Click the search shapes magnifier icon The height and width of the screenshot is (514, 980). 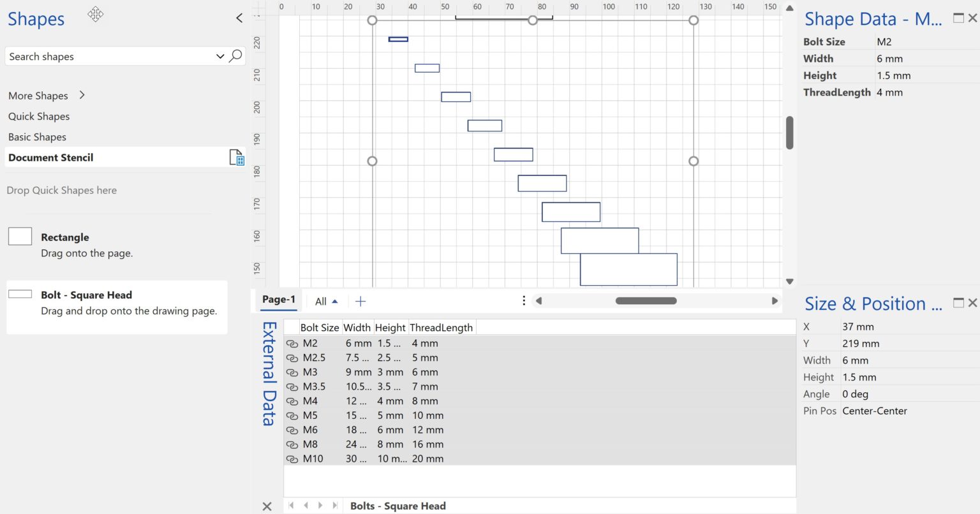[235, 56]
